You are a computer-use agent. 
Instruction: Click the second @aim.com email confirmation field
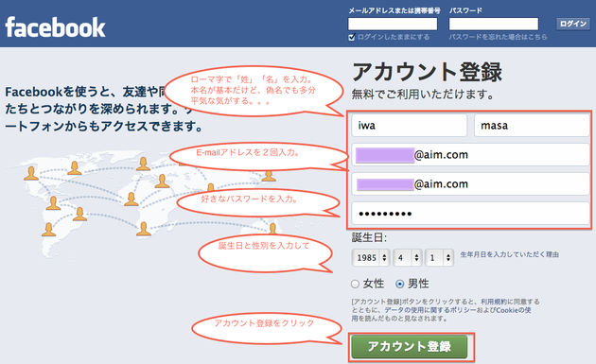click(470, 184)
